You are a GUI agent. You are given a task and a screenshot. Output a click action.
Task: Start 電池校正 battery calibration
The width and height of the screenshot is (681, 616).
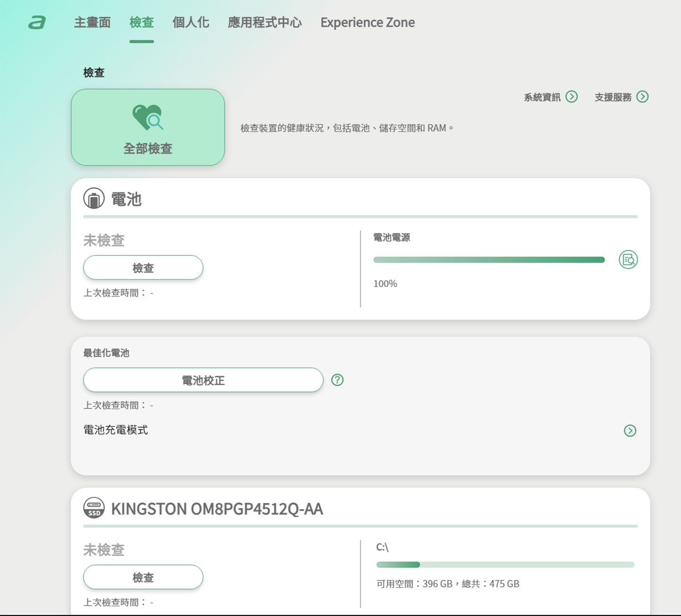[x=203, y=380]
